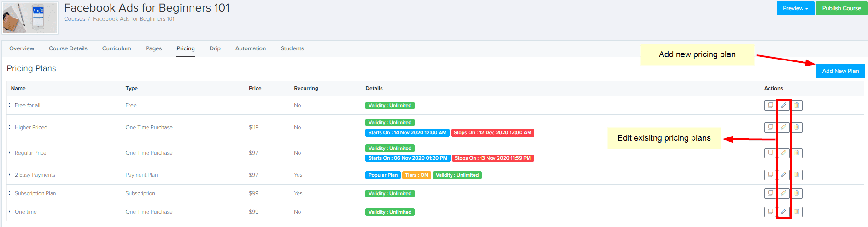Click the Payment Plan type cell
This screenshot has height=227, width=868.
tap(141, 175)
